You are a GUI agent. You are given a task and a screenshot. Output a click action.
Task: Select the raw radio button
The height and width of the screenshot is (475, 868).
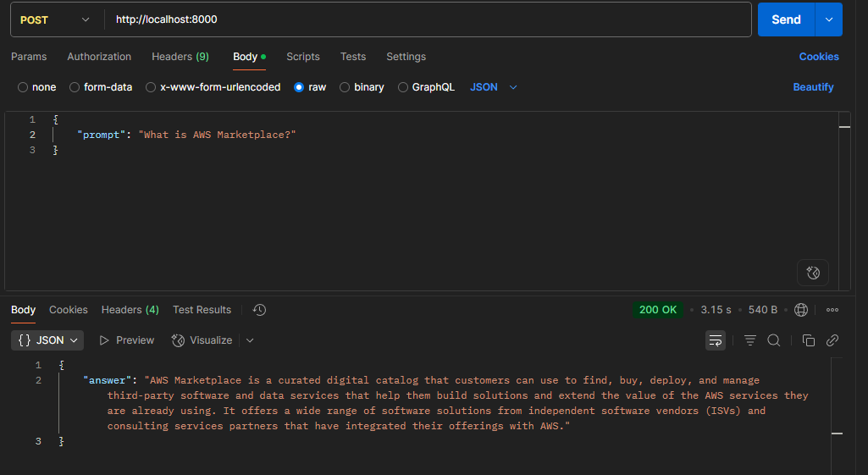click(299, 87)
